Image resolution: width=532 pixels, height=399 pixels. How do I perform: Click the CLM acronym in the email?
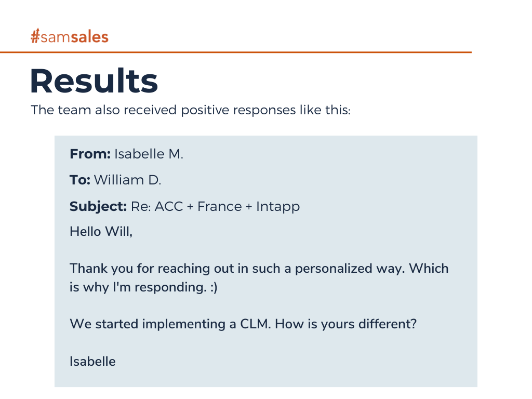pyautogui.click(x=255, y=324)
